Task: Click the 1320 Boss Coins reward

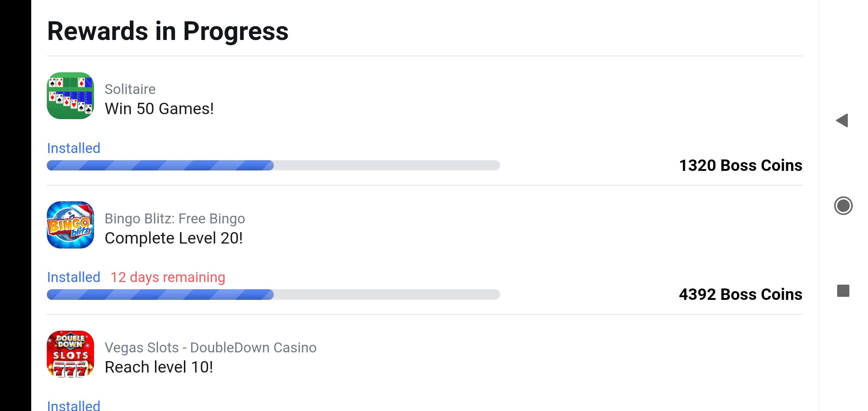Action: (x=740, y=165)
